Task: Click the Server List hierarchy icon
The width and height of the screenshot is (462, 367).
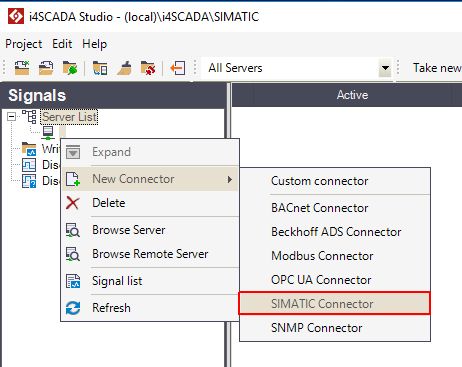Action: pyautogui.click(x=30, y=117)
